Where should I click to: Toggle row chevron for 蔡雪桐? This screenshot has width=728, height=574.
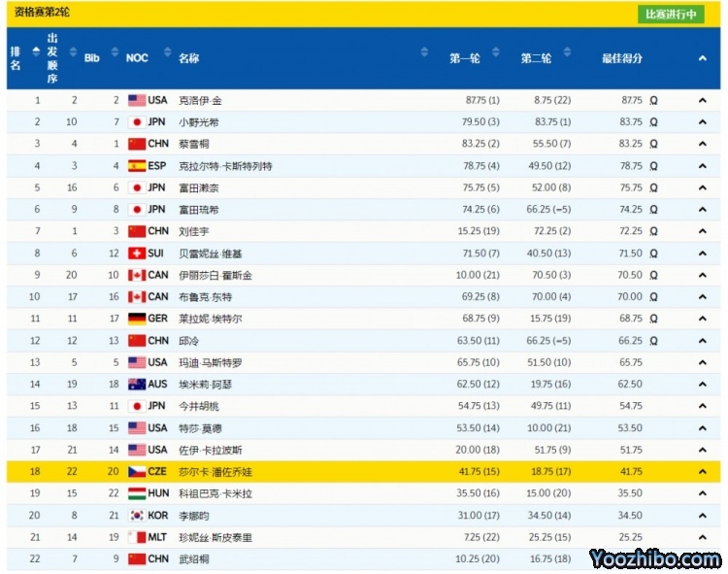click(x=702, y=144)
